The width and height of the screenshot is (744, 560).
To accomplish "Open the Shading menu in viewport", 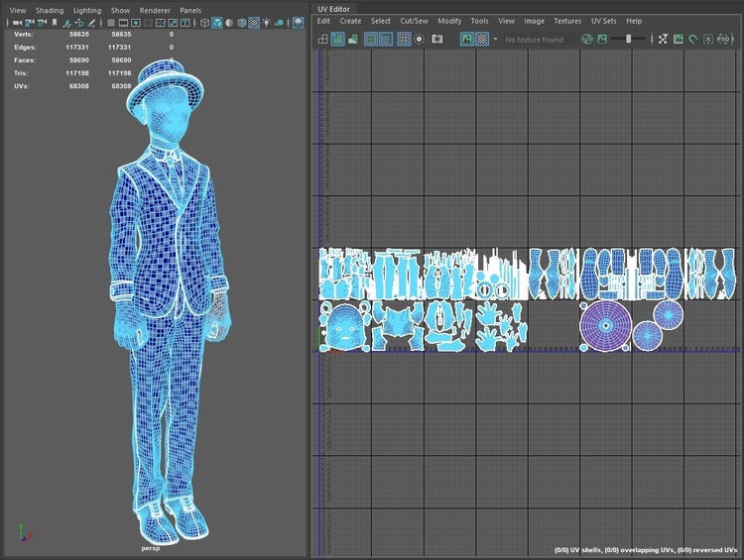I will (x=50, y=10).
